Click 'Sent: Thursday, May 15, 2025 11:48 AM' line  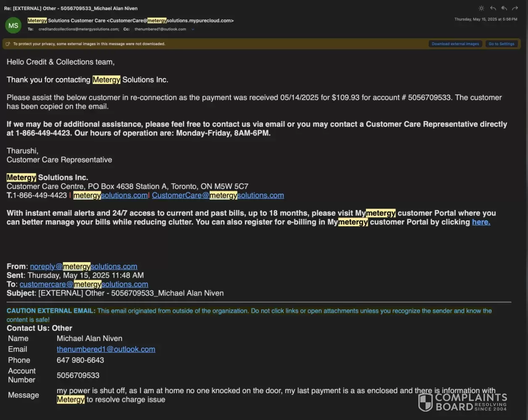click(75, 276)
